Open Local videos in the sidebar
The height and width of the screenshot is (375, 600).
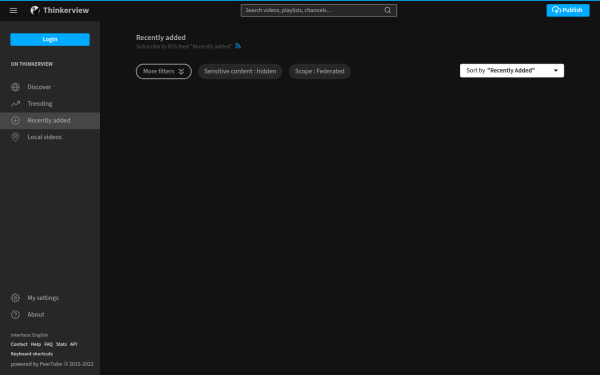(x=50, y=137)
